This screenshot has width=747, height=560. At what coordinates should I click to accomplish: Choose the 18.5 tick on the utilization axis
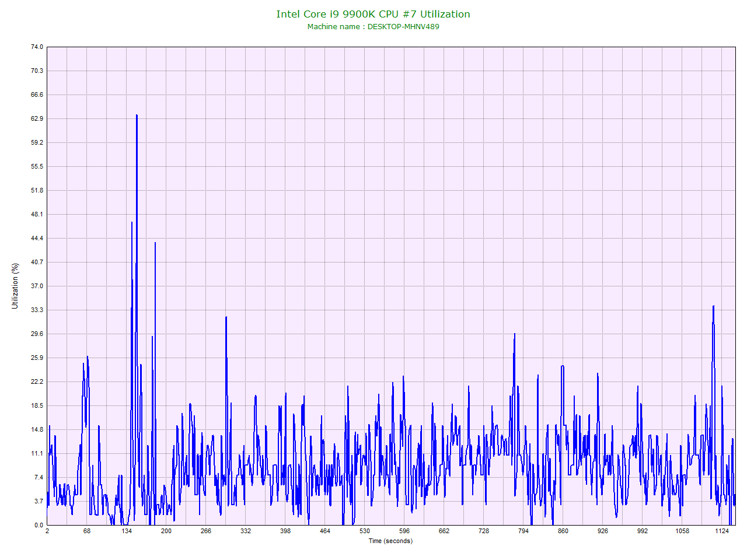click(x=37, y=405)
